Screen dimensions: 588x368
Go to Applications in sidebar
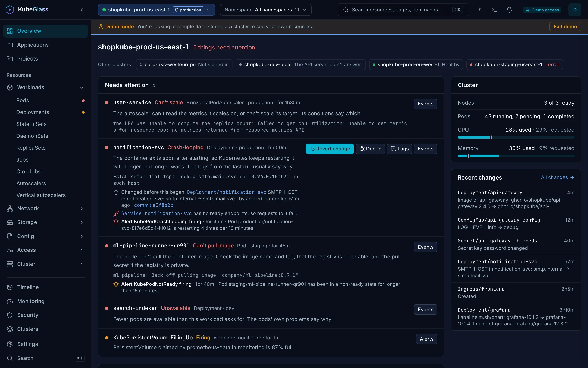[x=46, y=45]
